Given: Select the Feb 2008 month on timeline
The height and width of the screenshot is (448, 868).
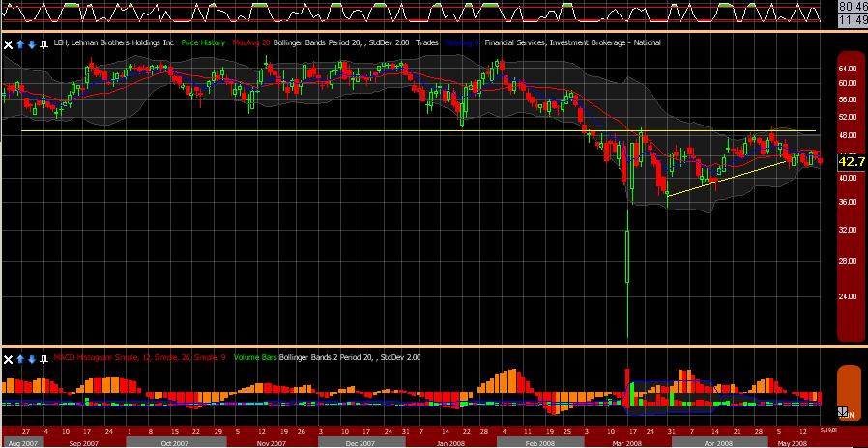Looking at the screenshot, I should [x=538, y=442].
